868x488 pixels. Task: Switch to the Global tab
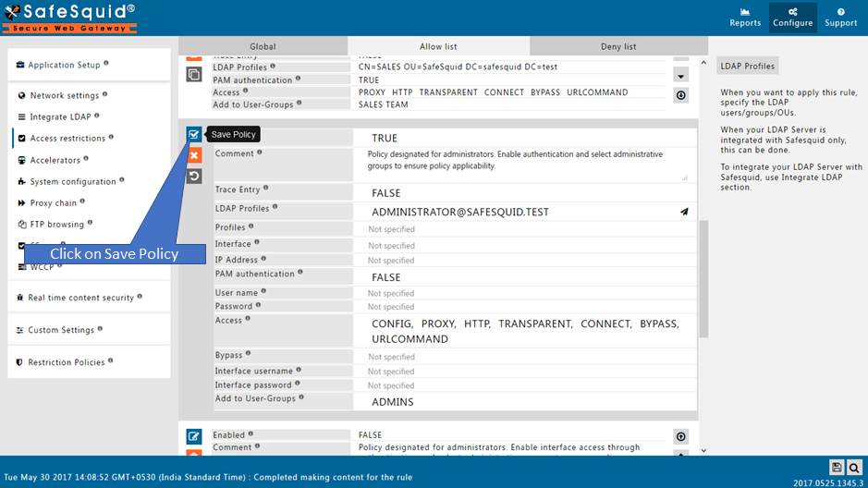point(263,46)
